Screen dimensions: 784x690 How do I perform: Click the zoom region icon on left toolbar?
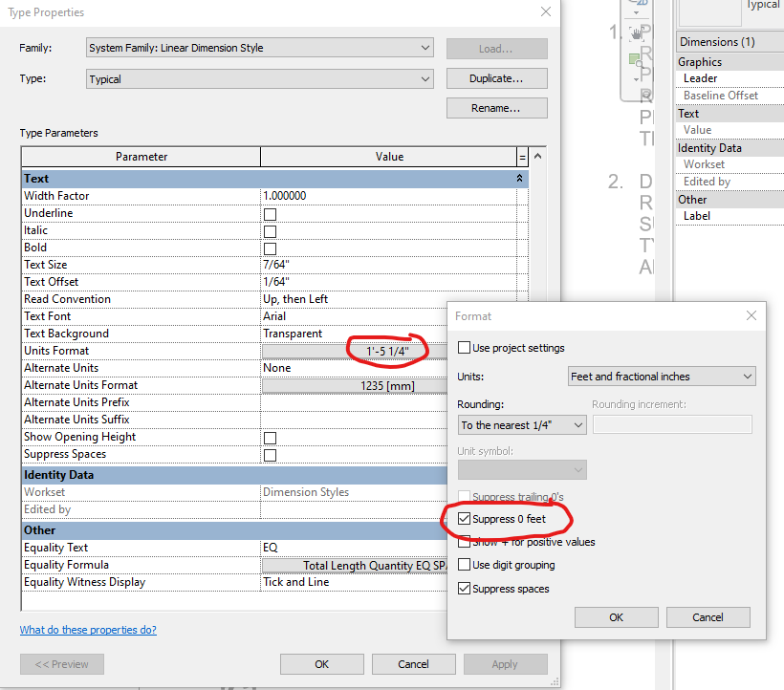pos(634,57)
